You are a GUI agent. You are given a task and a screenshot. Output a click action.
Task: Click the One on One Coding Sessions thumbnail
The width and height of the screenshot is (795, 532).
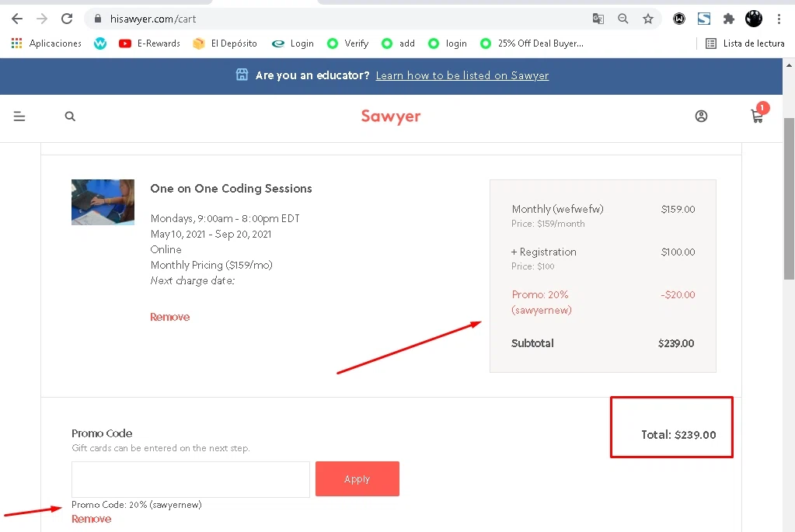coord(103,202)
